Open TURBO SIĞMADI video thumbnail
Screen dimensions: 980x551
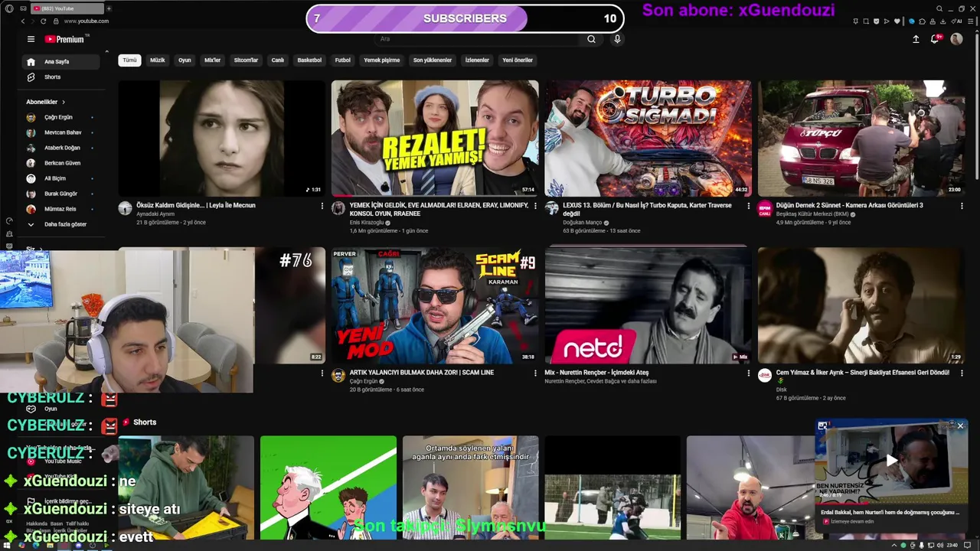[648, 139]
